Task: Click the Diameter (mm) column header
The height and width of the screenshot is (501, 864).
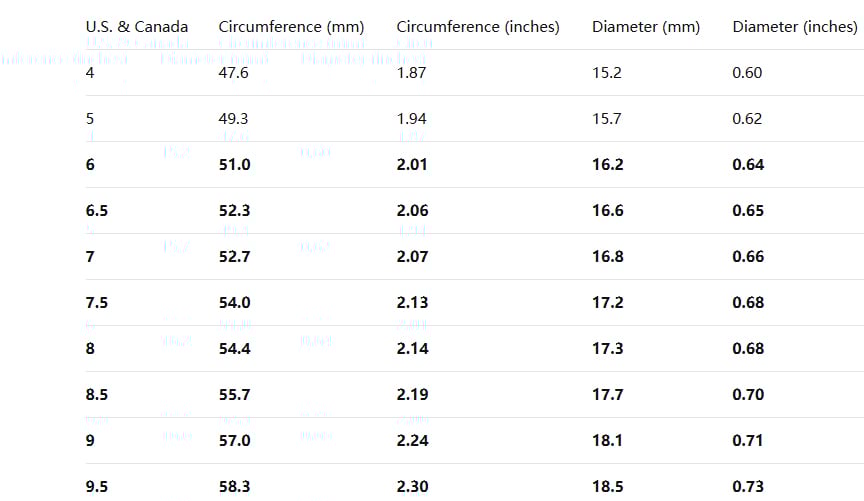Action: (x=646, y=27)
